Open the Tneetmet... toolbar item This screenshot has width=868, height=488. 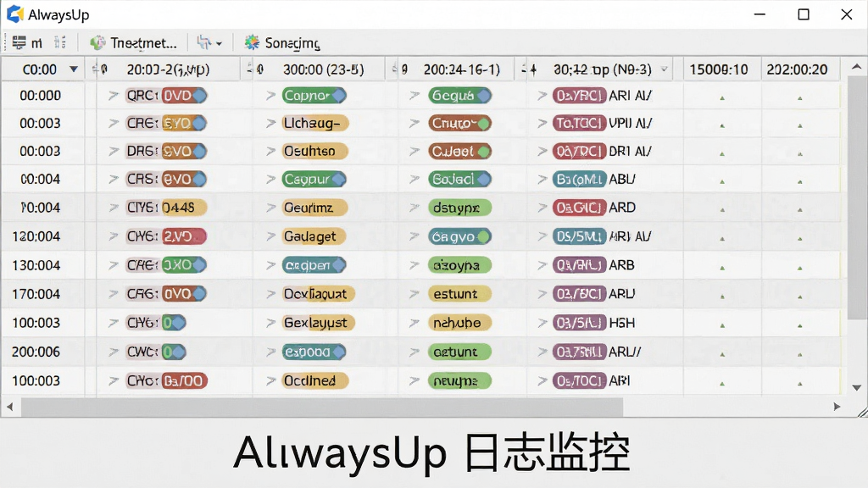click(x=133, y=42)
